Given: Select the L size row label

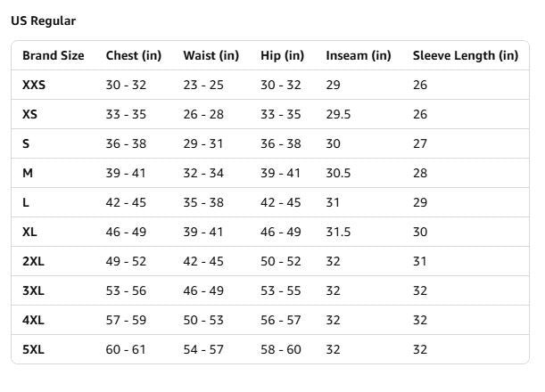Looking at the screenshot, I should tap(26, 202).
